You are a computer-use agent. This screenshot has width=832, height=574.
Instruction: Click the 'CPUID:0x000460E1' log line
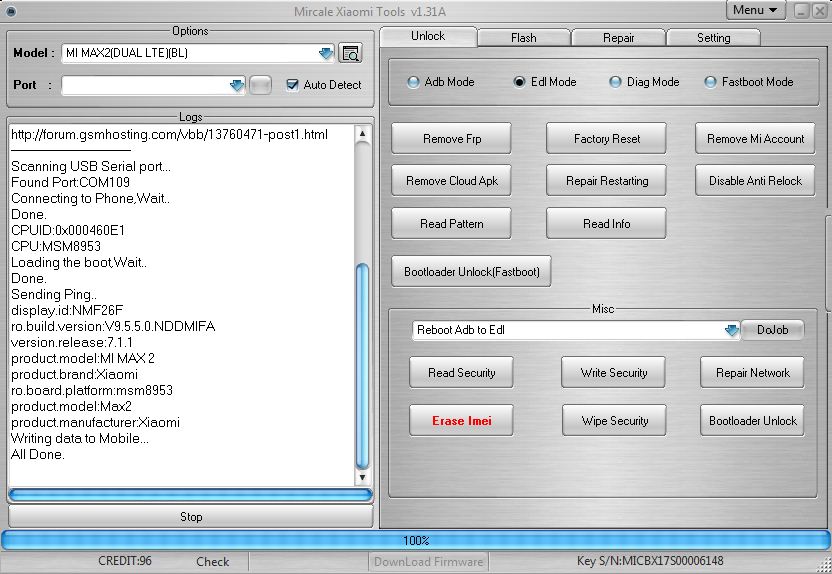pos(68,230)
